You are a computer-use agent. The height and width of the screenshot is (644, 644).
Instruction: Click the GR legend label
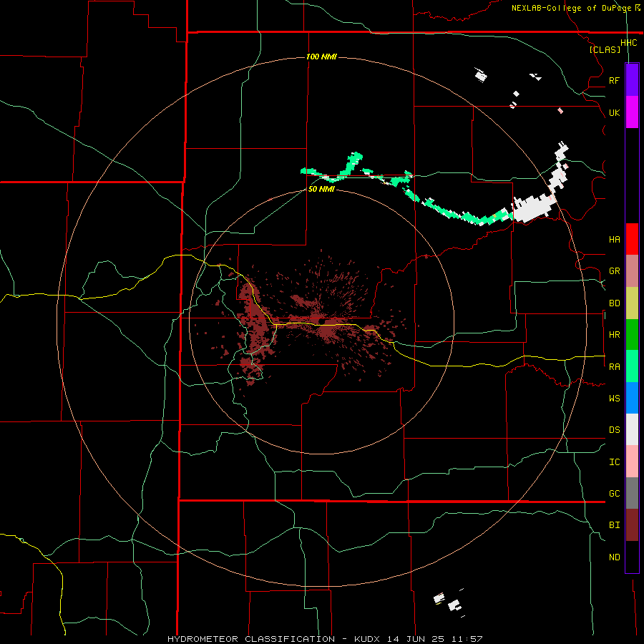point(614,271)
